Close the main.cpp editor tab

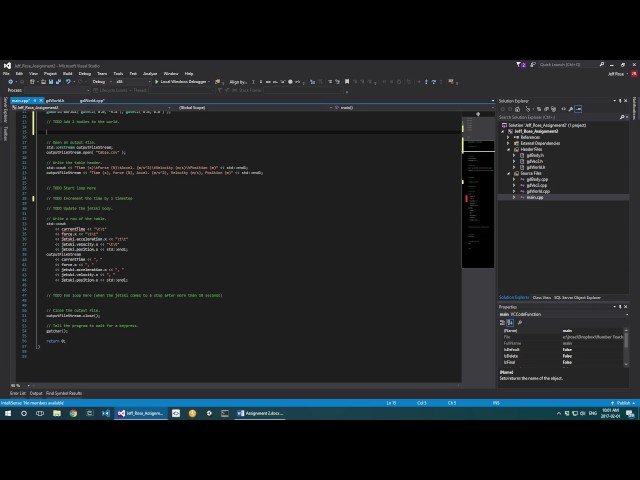[x=41, y=100]
